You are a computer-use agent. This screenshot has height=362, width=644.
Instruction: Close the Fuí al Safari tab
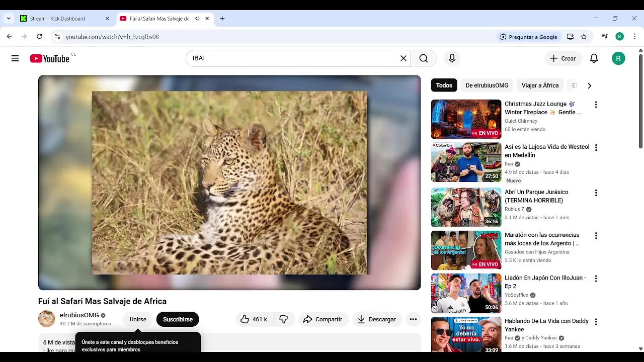(207, 19)
